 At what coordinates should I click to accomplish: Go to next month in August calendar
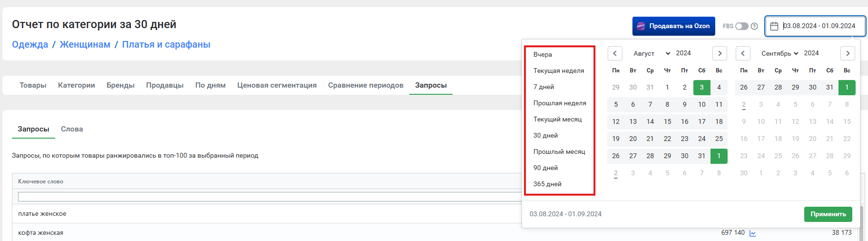[x=720, y=53]
